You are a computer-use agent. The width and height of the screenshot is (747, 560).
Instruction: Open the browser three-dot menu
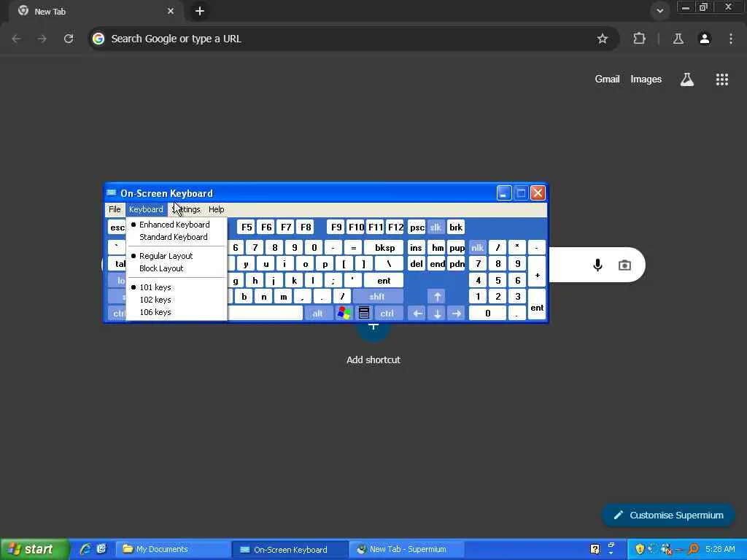[731, 39]
